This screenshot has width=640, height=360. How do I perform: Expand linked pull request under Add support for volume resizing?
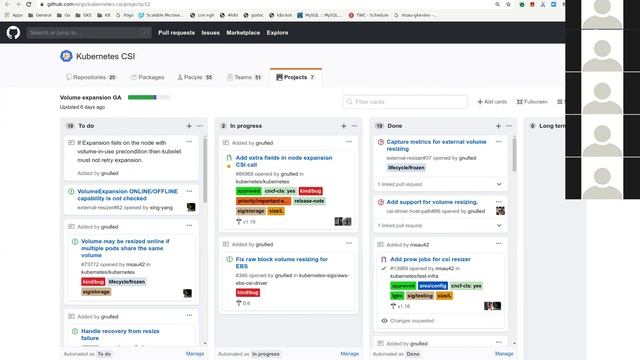499,225
